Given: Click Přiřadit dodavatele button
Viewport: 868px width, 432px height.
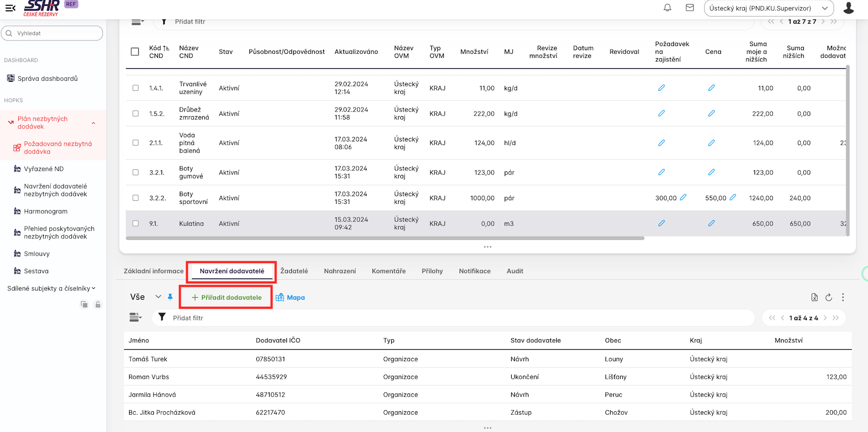Looking at the screenshot, I should pos(227,298).
